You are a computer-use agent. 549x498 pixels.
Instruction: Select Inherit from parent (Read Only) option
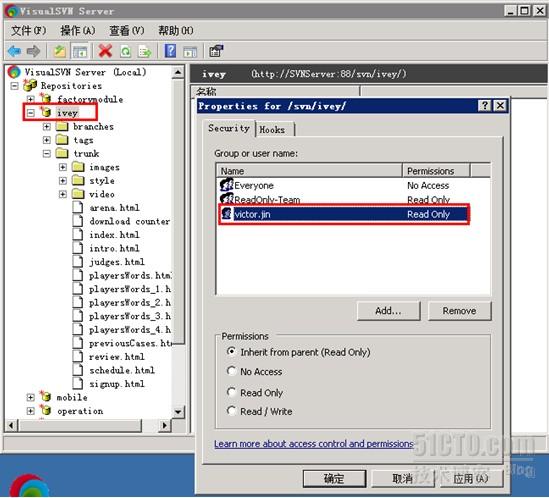tap(231, 351)
